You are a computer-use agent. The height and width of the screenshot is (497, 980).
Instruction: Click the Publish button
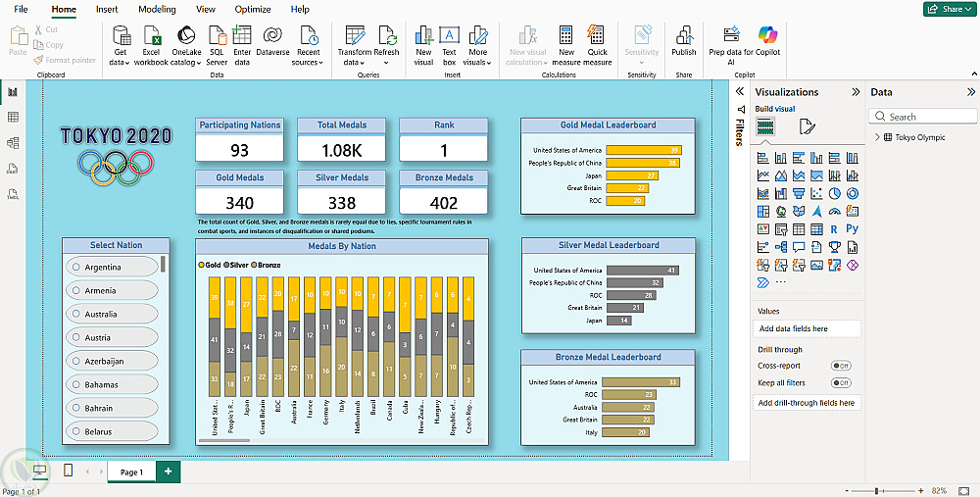[x=684, y=41]
